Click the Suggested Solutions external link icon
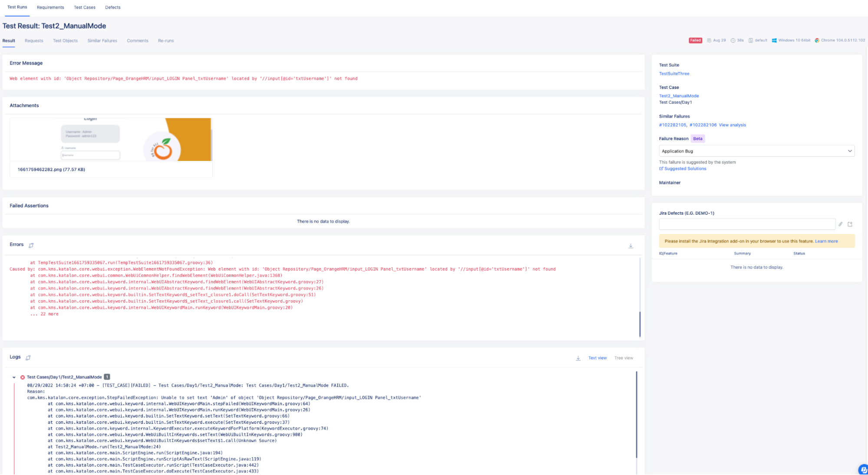 pos(661,168)
